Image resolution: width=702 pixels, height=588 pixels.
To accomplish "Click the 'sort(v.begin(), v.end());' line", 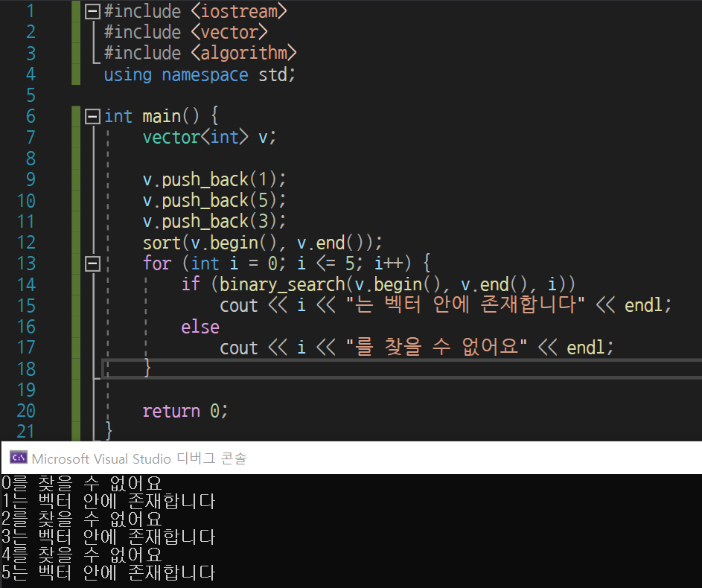I will [262, 243].
